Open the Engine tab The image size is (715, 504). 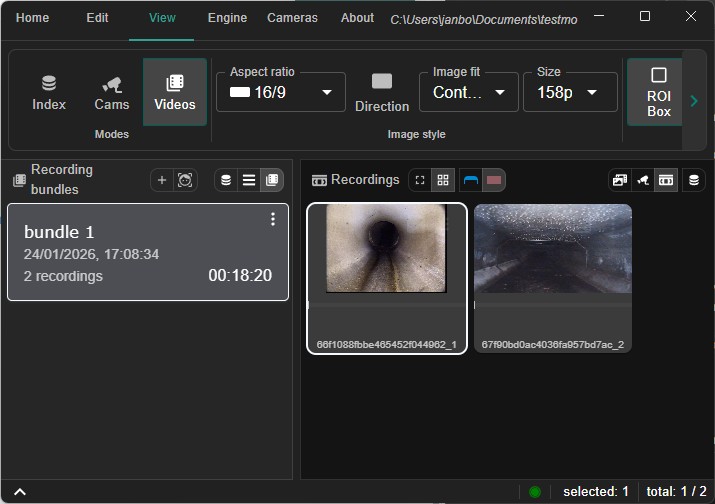227,18
